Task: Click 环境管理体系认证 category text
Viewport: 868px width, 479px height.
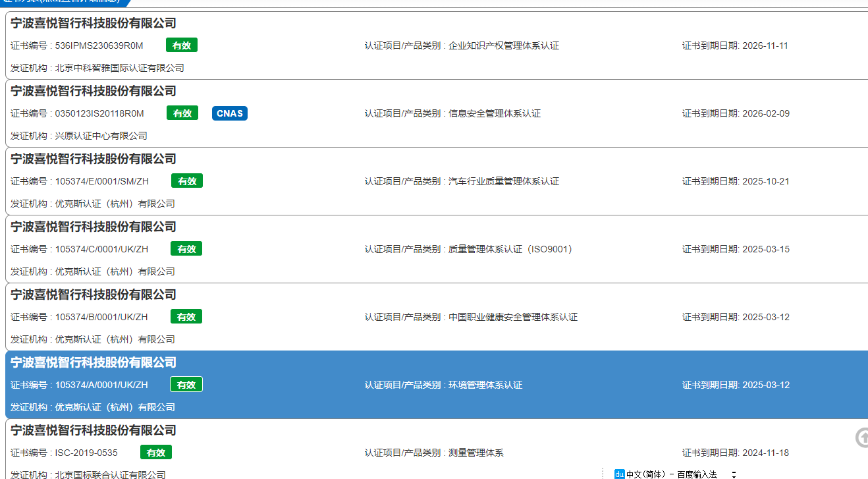Action: (x=485, y=385)
